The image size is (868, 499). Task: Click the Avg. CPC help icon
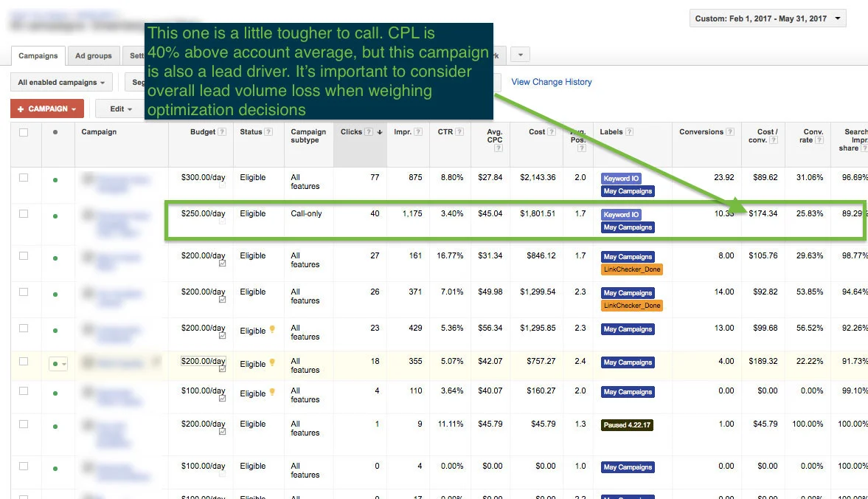[x=499, y=147]
